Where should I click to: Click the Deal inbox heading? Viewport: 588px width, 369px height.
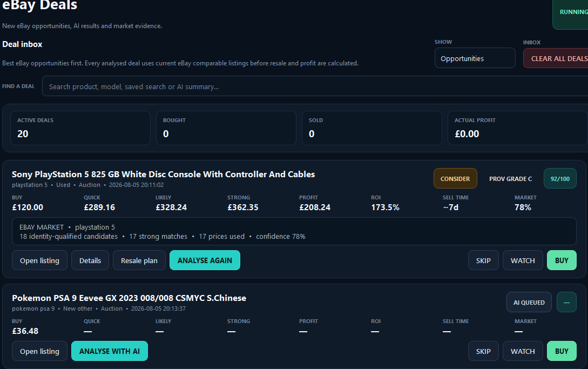(x=22, y=44)
